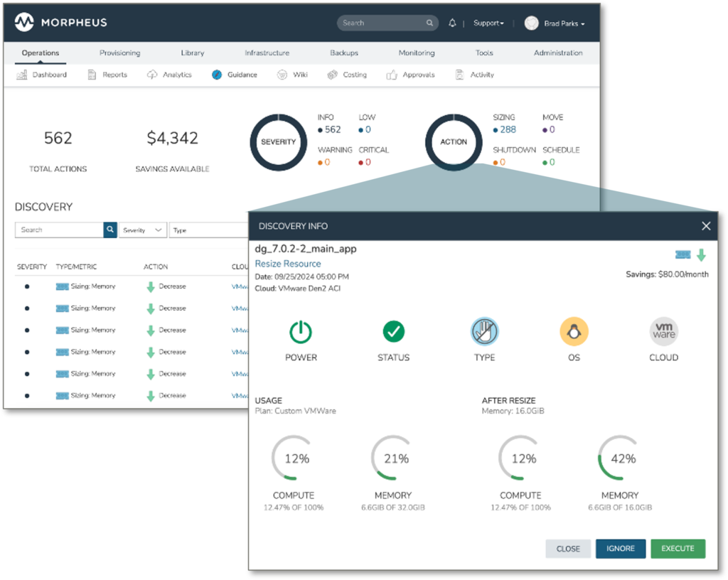Click the Linux OS penguin icon
Screen dimensions: 728x580
tap(574, 331)
